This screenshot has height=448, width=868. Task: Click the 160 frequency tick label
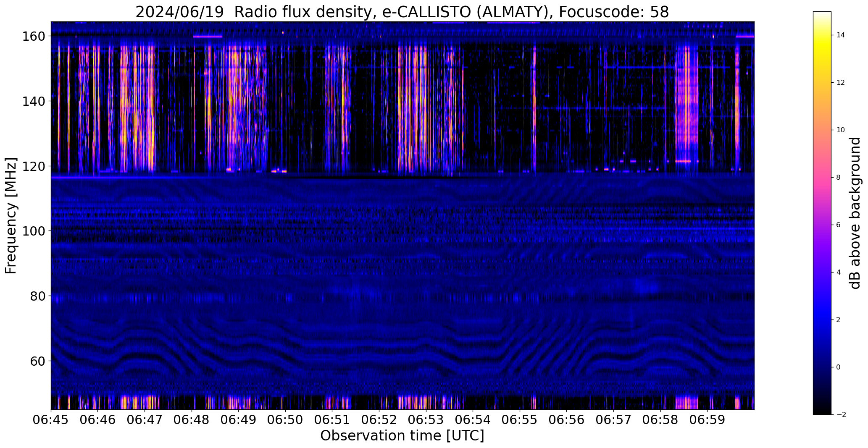[x=33, y=37]
